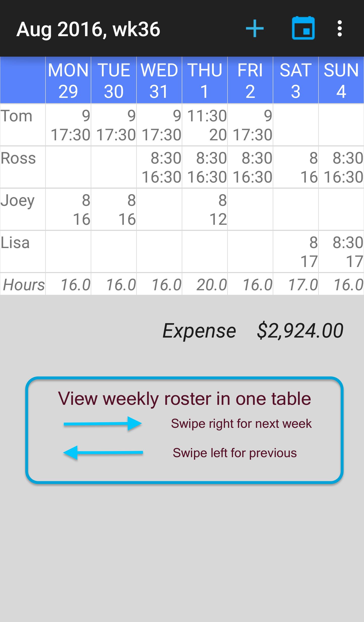Viewport: 364px width, 622px height.
Task: Edit Joey's Thursday 8-12 shift
Action: [x=205, y=209]
